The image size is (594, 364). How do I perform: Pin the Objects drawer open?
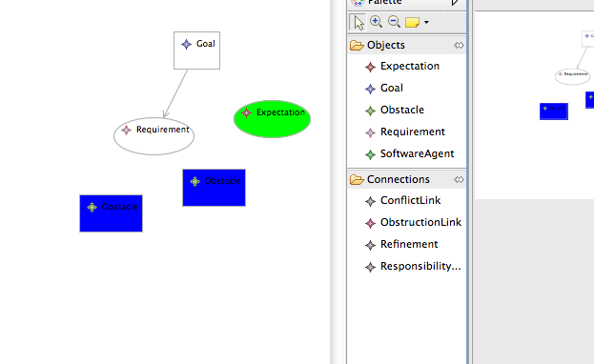(x=459, y=46)
